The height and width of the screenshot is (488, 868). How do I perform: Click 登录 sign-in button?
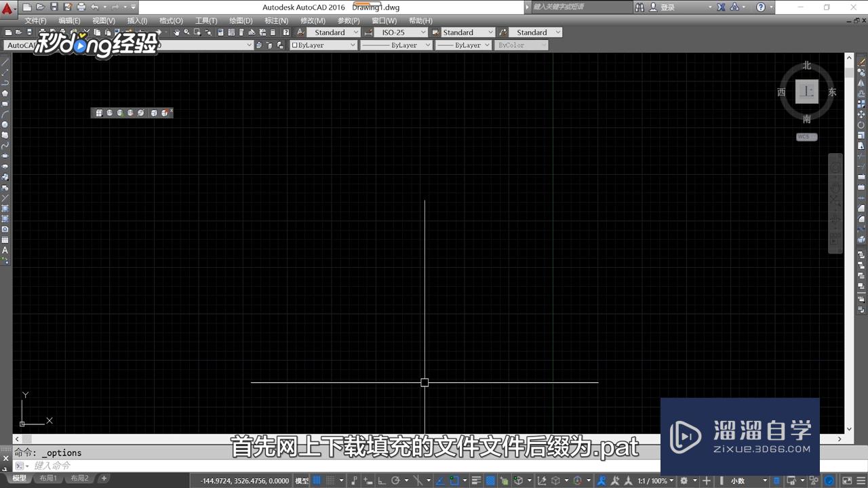pos(667,7)
